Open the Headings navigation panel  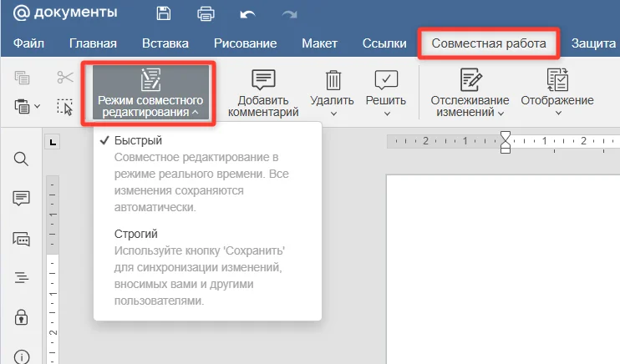click(22, 277)
